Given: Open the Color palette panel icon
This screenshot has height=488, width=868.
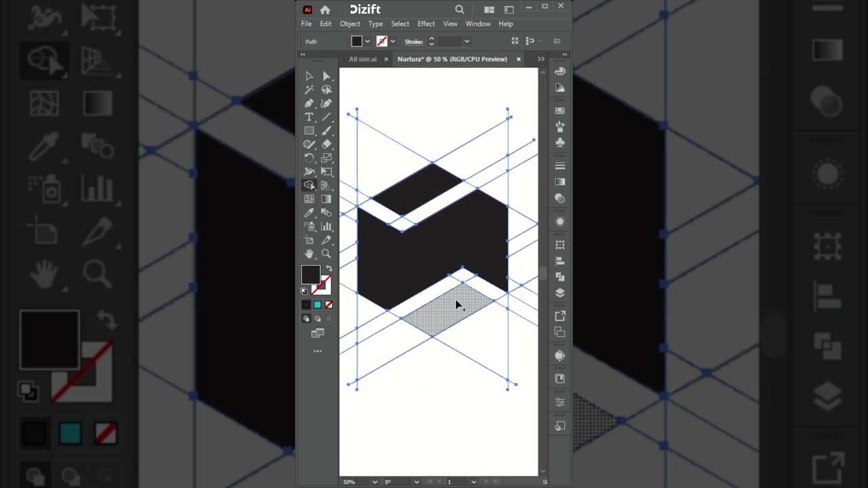Looking at the screenshot, I should (x=560, y=71).
